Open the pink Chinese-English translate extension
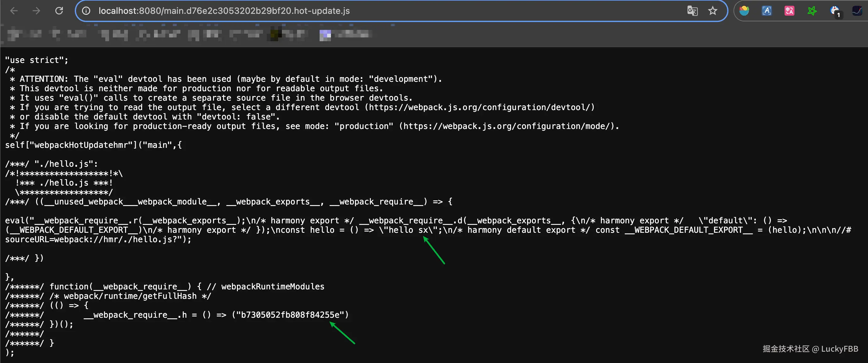Viewport: 868px width, 363px height. (789, 11)
